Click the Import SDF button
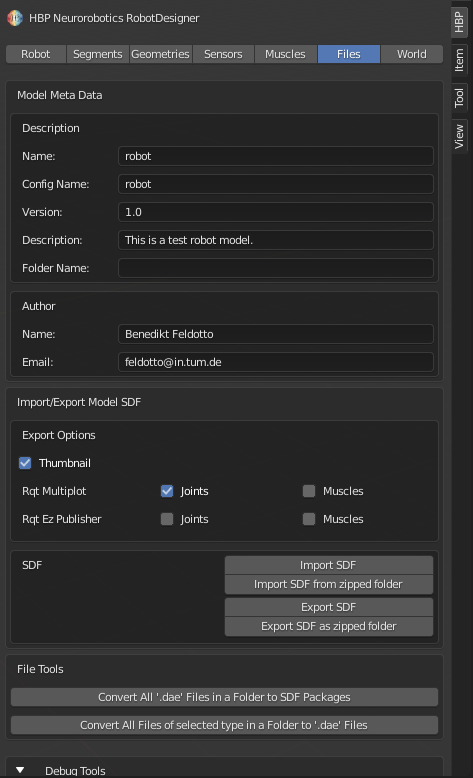Screen dimensions: 473x778 (329, 565)
